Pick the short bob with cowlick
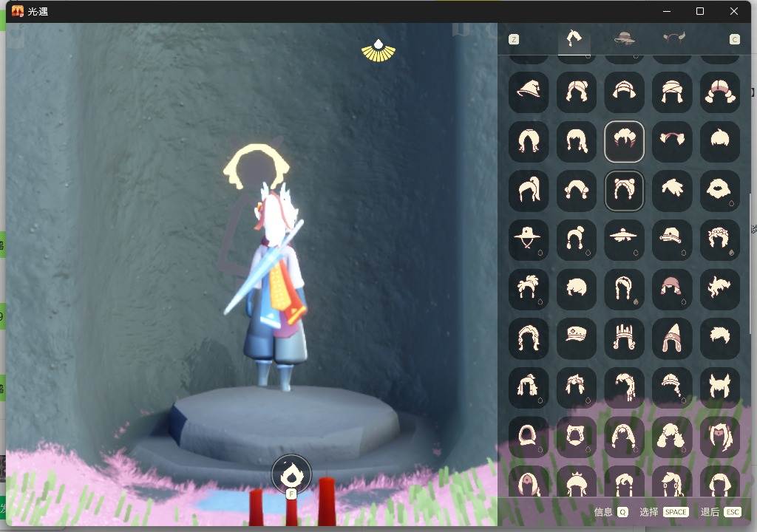Screen dimensions: 757x532 720,141
